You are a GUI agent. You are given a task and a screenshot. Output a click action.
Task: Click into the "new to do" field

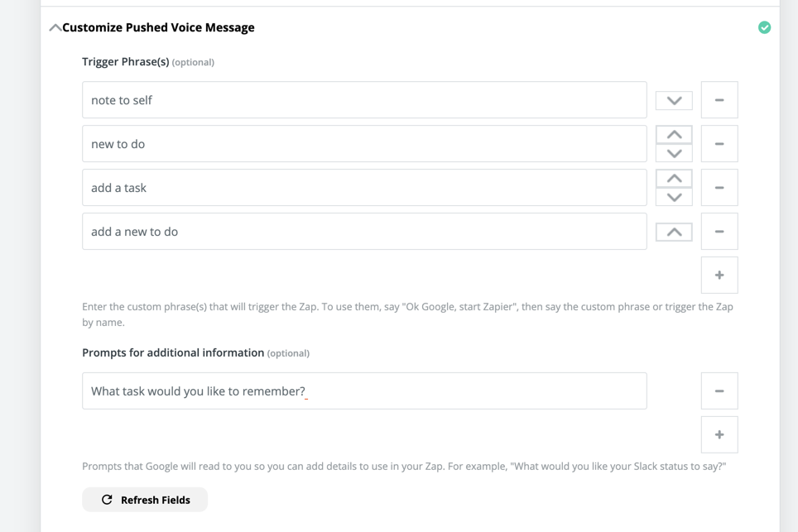point(364,144)
